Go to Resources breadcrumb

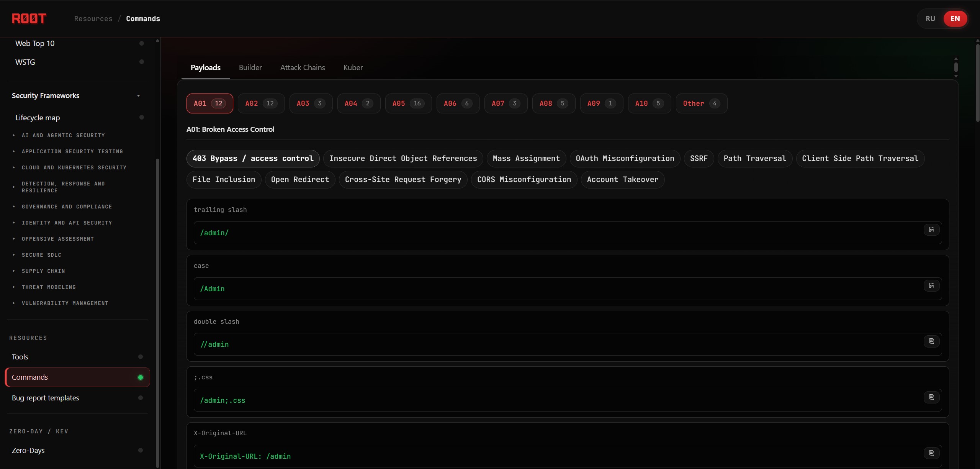pyautogui.click(x=93, y=19)
